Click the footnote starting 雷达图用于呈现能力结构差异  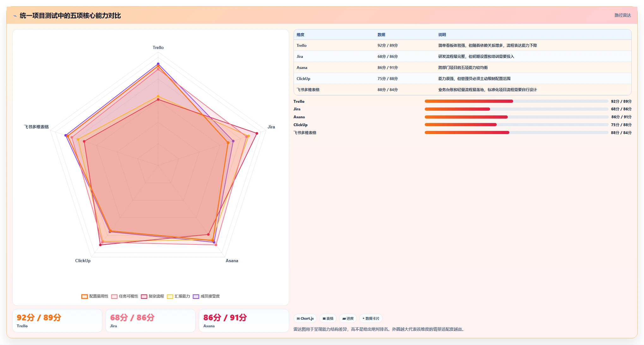coord(380,330)
